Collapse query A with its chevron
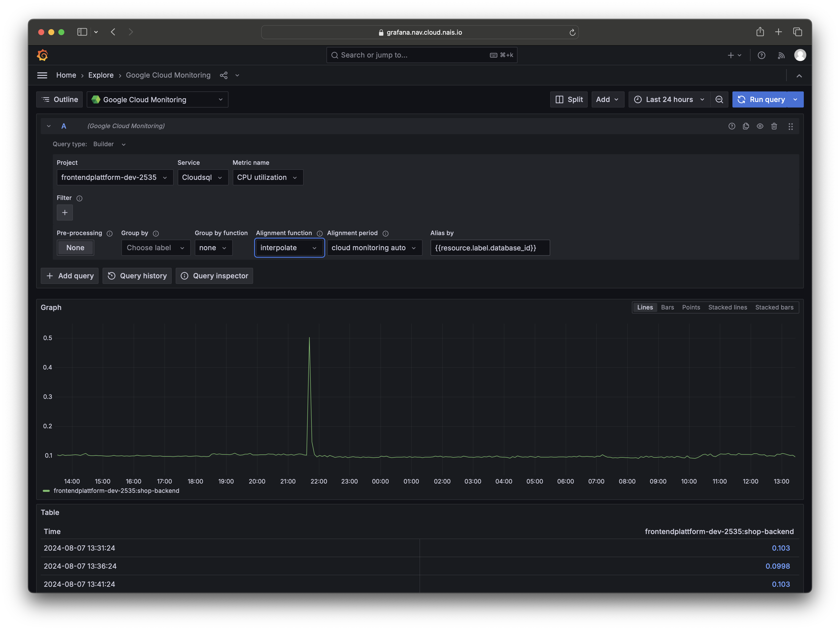The height and width of the screenshot is (630, 840). (49, 126)
